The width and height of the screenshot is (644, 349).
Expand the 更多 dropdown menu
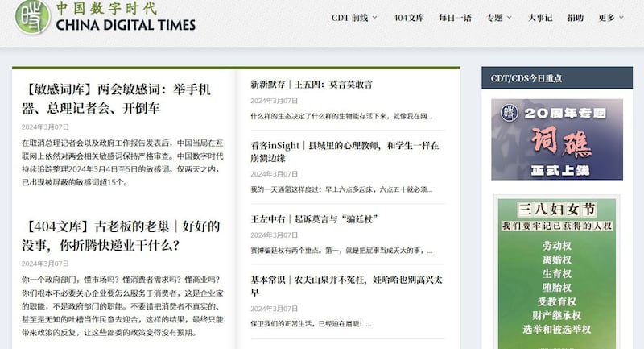coord(611,17)
